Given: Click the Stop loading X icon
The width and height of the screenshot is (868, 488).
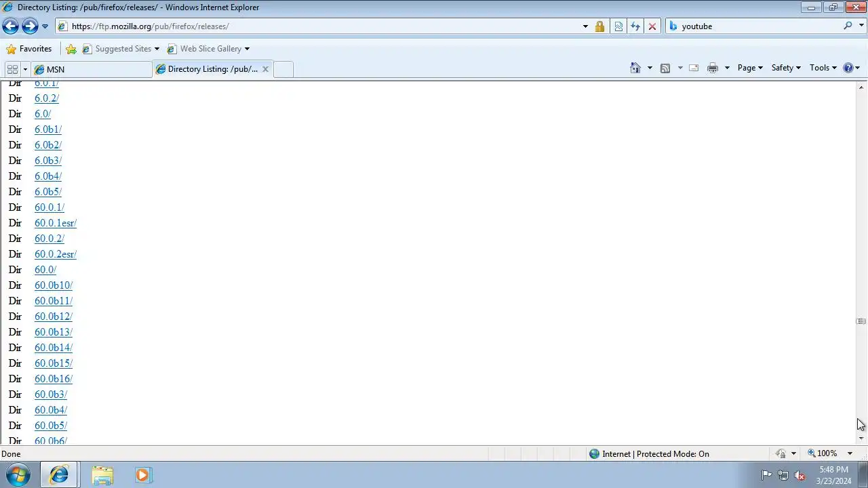Looking at the screenshot, I should pyautogui.click(x=652, y=26).
